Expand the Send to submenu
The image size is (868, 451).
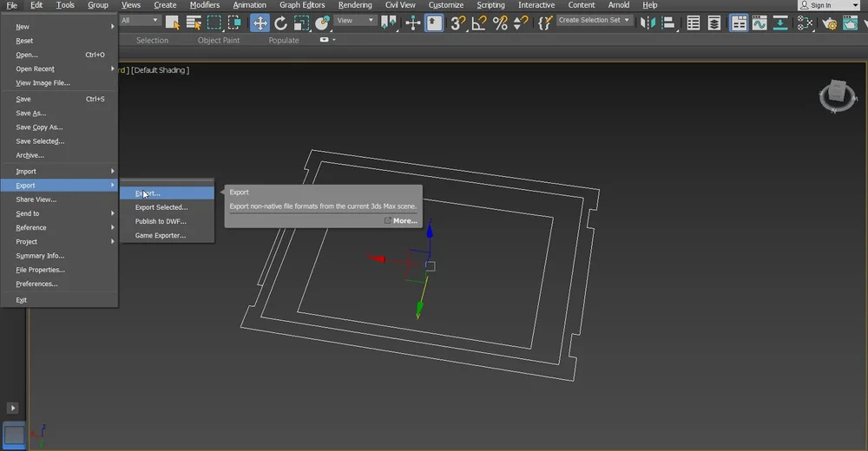[112, 213]
